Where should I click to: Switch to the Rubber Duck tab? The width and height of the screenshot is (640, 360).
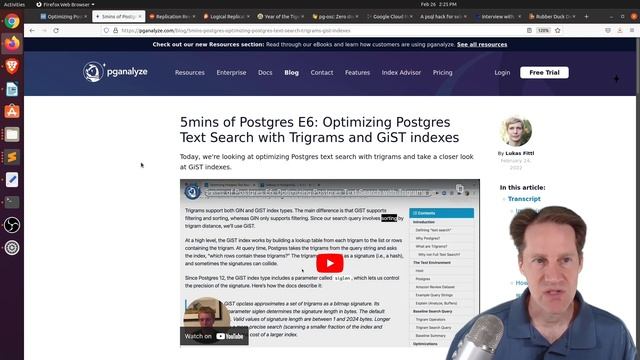pyautogui.click(x=552, y=16)
